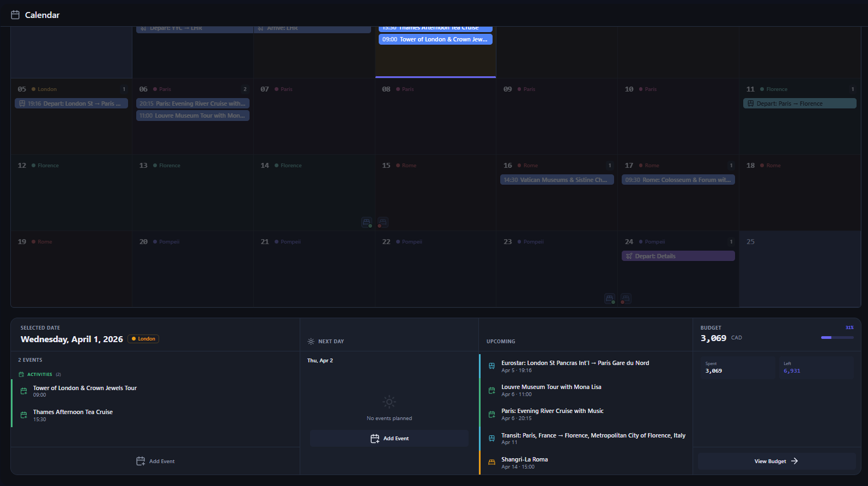Open 14:30 Vatican Museums & Sistine event
The image size is (868, 486).
(x=557, y=180)
